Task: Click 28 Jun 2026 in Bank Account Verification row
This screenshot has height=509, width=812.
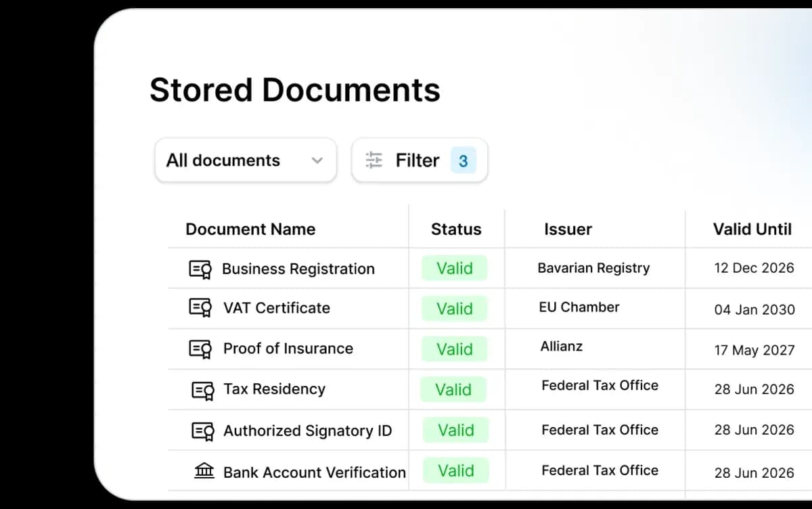Action: [x=754, y=472]
